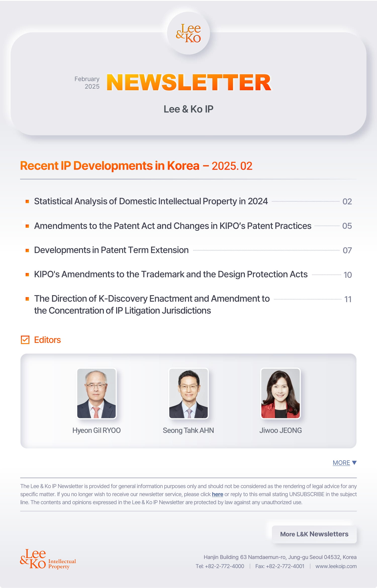The width and height of the screenshot is (377, 588).
Task: Open KIPO's Amendments to Trademark and Design article
Action: coord(171,274)
